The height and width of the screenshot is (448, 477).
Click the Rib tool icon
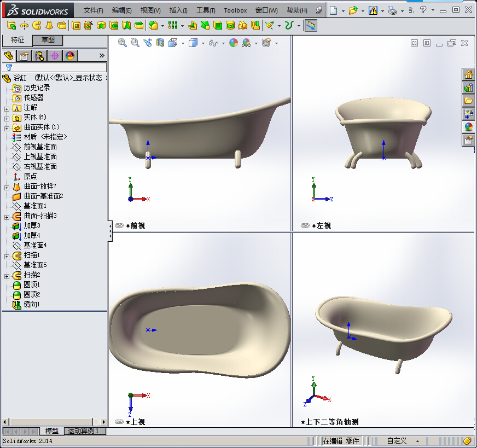coord(193,26)
